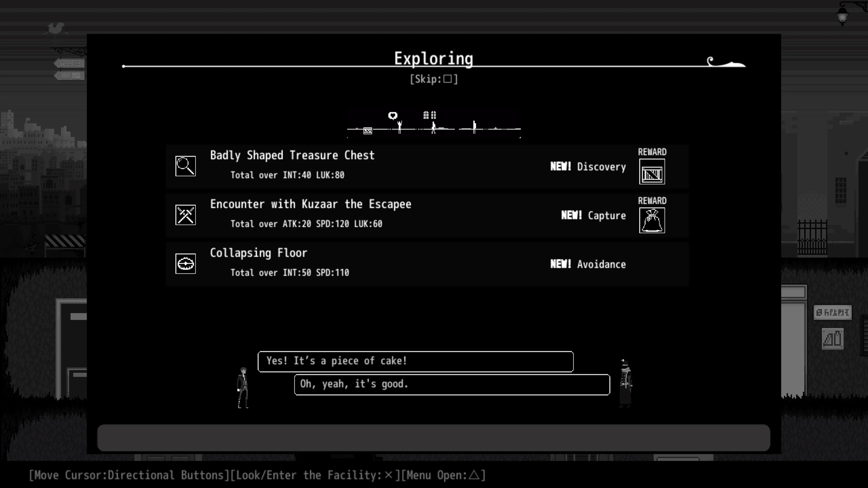Select the magnifying glass Discovery event icon
The height and width of the screenshot is (488, 868).
point(185,166)
